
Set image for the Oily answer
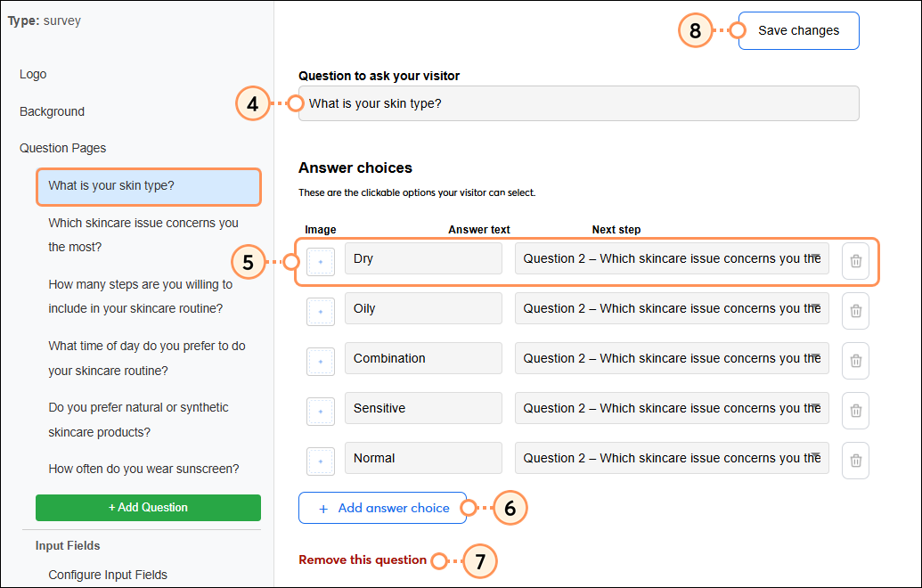coord(321,311)
